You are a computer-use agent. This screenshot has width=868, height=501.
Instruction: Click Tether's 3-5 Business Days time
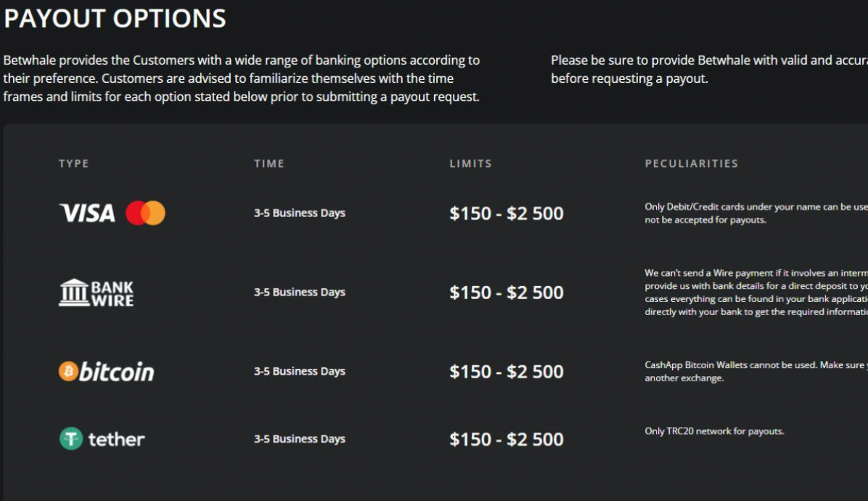(300, 439)
